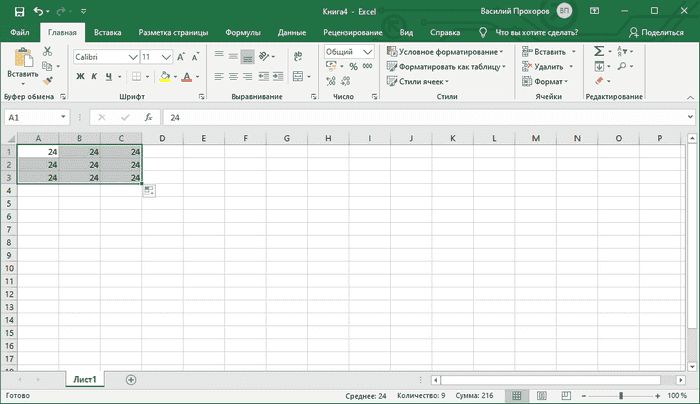Open the Формулы ribbon tab
The image size is (700, 404).
244,32
